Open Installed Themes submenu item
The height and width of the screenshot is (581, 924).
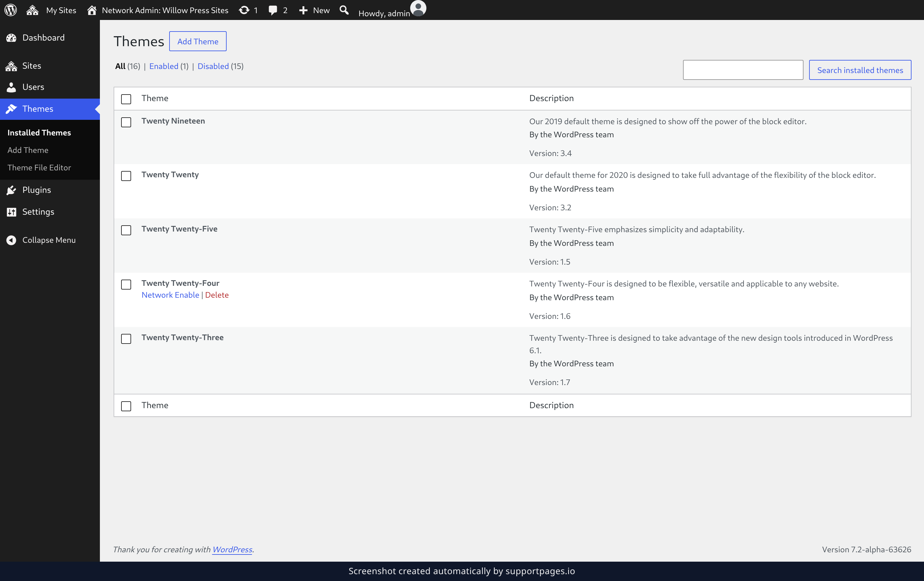39,133
